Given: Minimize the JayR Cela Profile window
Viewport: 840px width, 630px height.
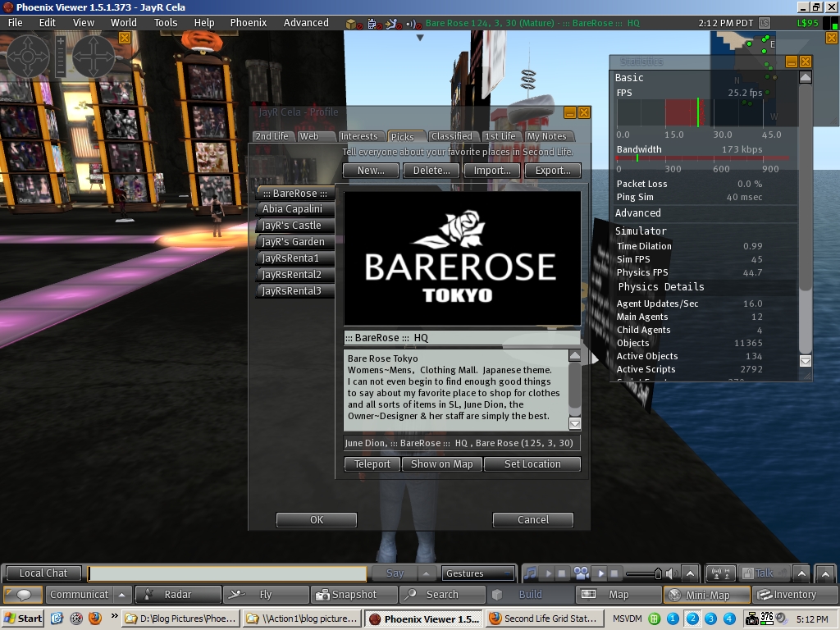Looking at the screenshot, I should 570,112.
